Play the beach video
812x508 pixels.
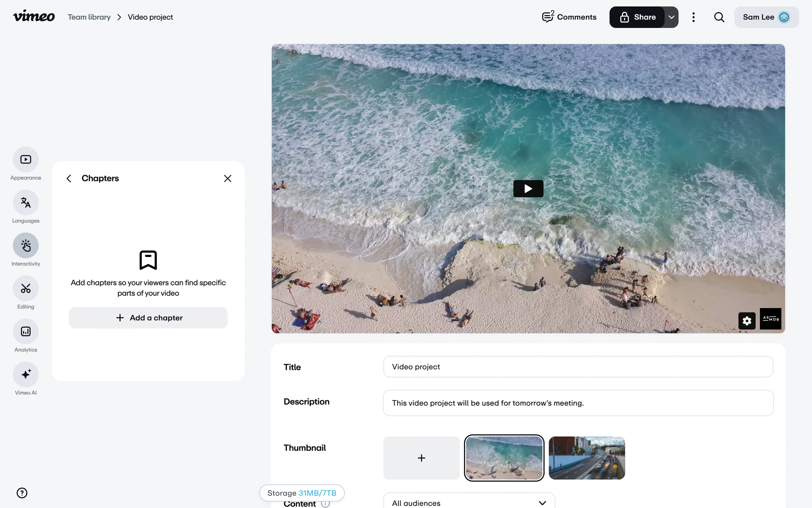528,189
